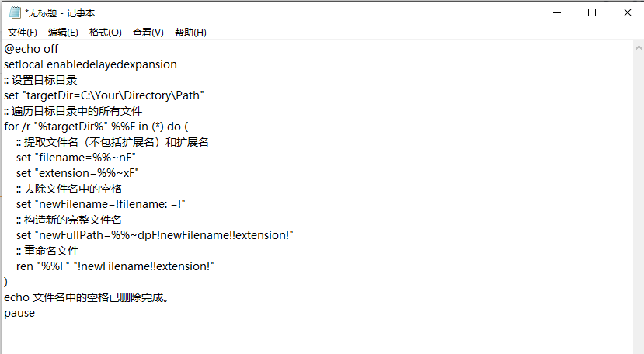Maximize the Notepad window
The image size is (644, 354).
pyautogui.click(x=592, y=12)
